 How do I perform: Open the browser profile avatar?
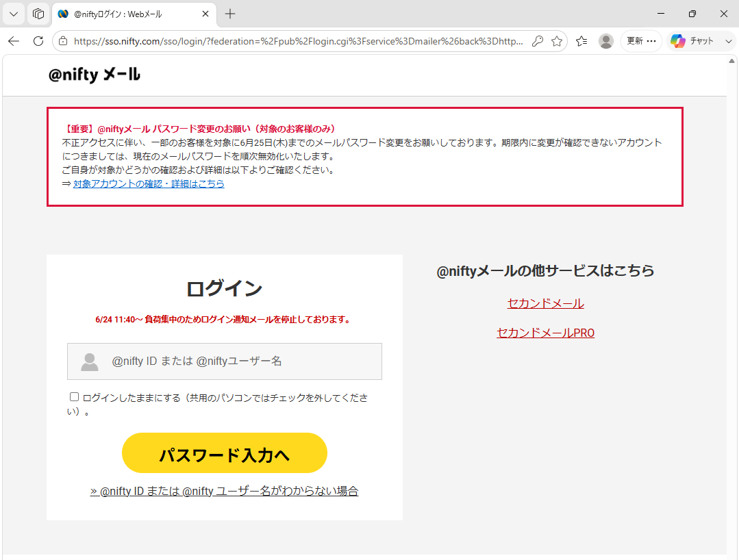pyautogui.click(x=605, y=41)
